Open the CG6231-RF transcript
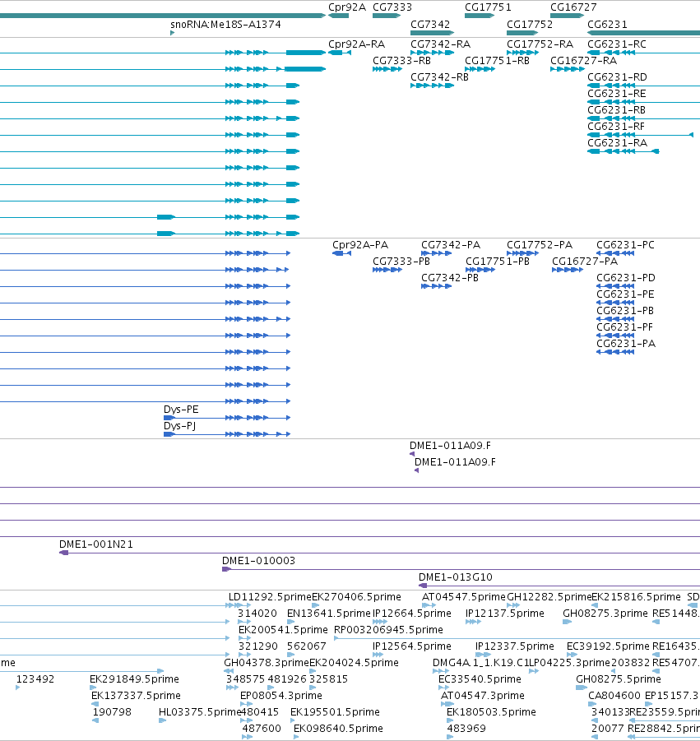This screenshot has height=741, width=700. pos(640,135)
